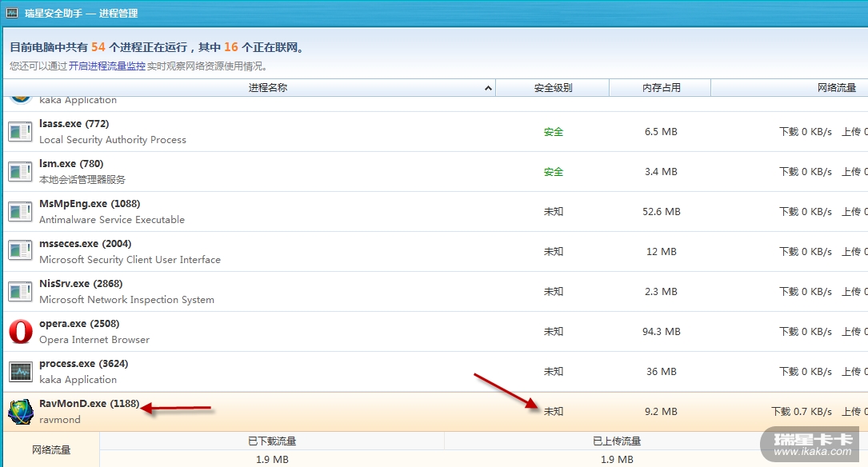Click 36 MB memory value
The image size is (868, 467).
pyautogui.click(x=661, y=371)
